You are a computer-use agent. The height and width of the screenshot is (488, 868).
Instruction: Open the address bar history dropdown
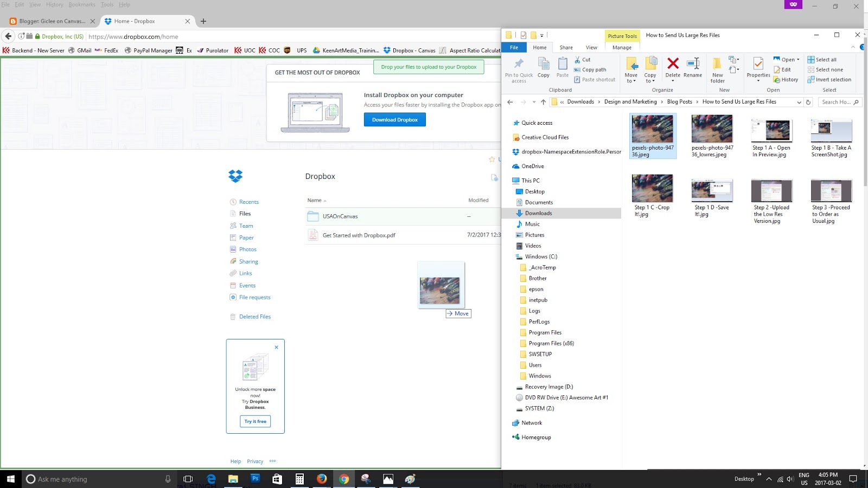click(799, 102)
